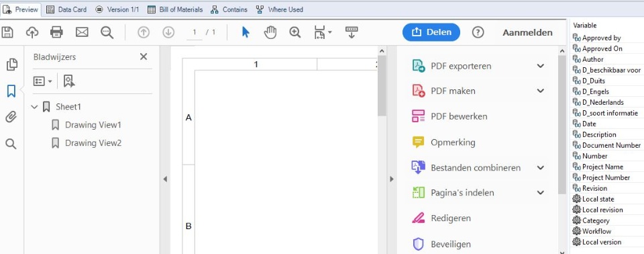This screenshot has width=644, height=254.
Task: Open the Bill of Materials tab
Action: (175, 9)
